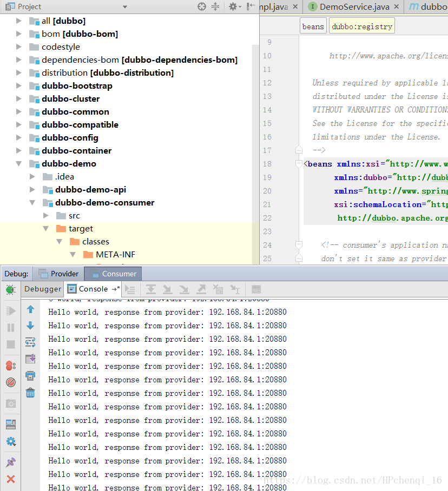Click Step Into icon in debug toolbar
This screenshot has height=491, width=448.
pos(168,289)
